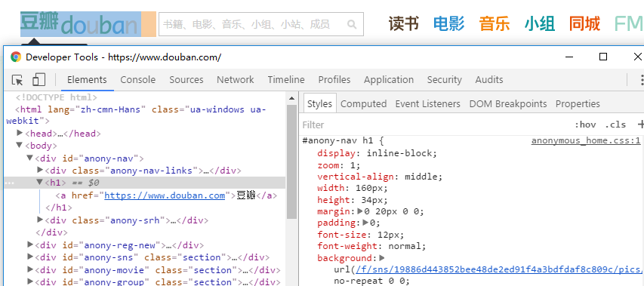The image size is (644, 286).
Task: Open the Properties sidebar tab
Action: tap(578, 104)
